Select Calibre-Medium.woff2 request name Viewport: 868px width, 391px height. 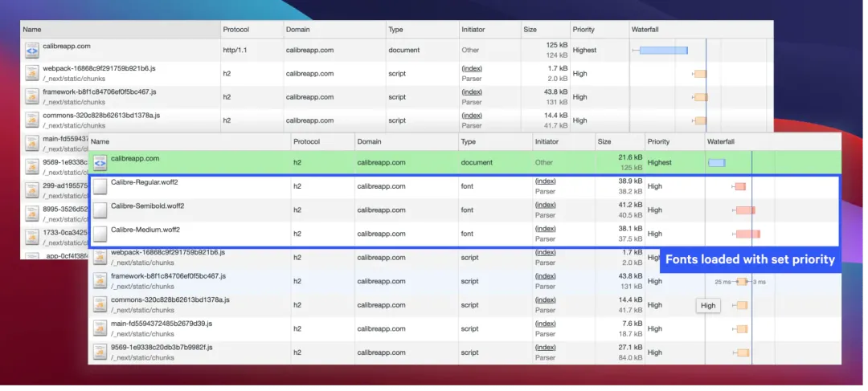(x=145, y=230)
